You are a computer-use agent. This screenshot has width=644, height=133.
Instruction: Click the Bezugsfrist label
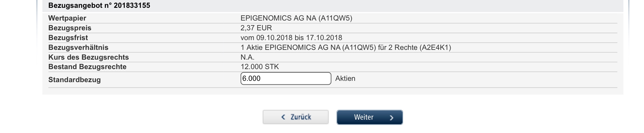pyautogui.click(x=68, y=38)
